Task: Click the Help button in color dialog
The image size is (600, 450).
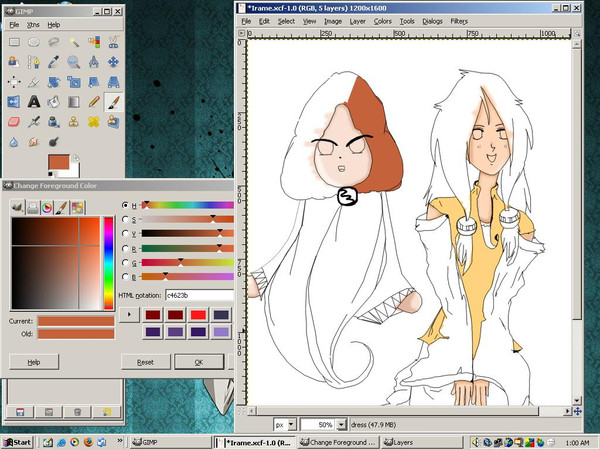Action: [x=34, y=362]
